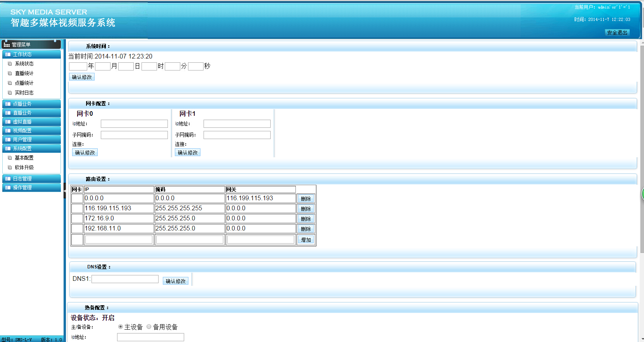This screenshot has height=342, width=644.
Task: Delete the 116.199.115.193 IP route row
Action: tap(306, 209)
